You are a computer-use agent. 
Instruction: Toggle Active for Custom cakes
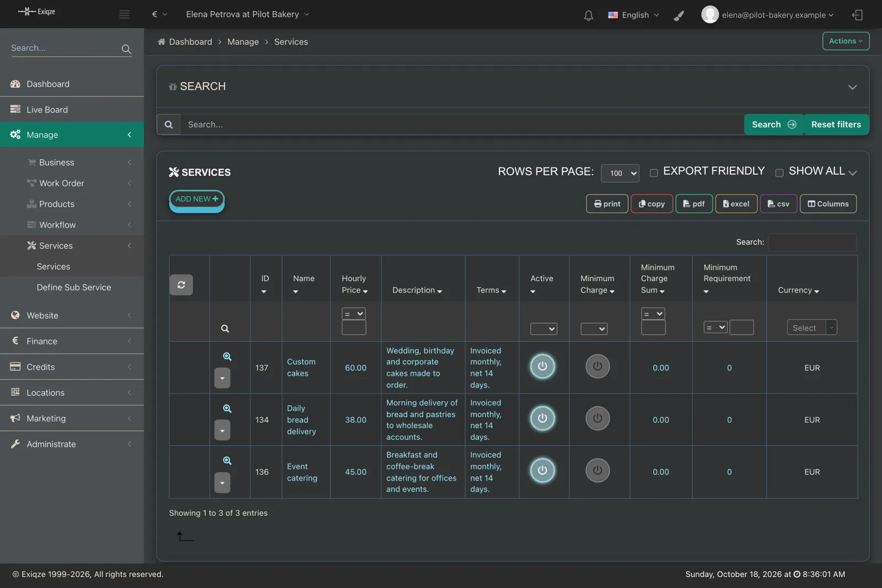[x=542, y=366]
